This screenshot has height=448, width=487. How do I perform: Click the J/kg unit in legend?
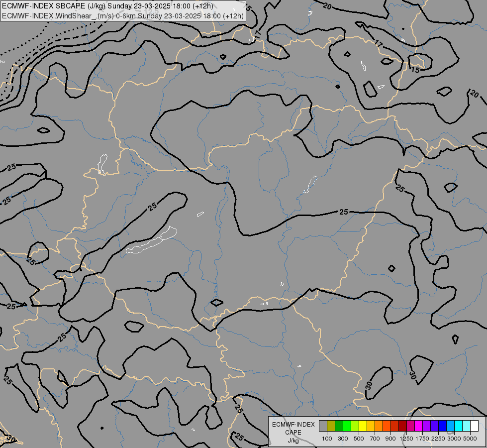coord(293,441)
